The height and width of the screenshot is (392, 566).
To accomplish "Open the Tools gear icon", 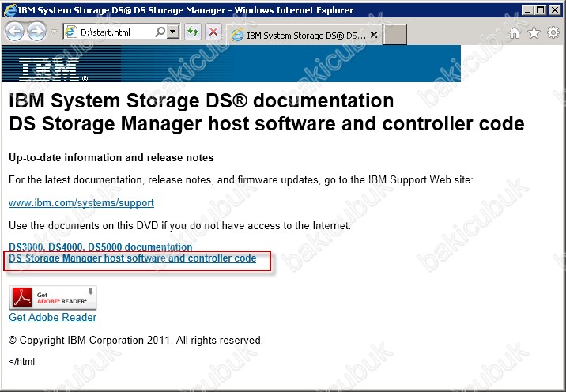I will (553, 32).
